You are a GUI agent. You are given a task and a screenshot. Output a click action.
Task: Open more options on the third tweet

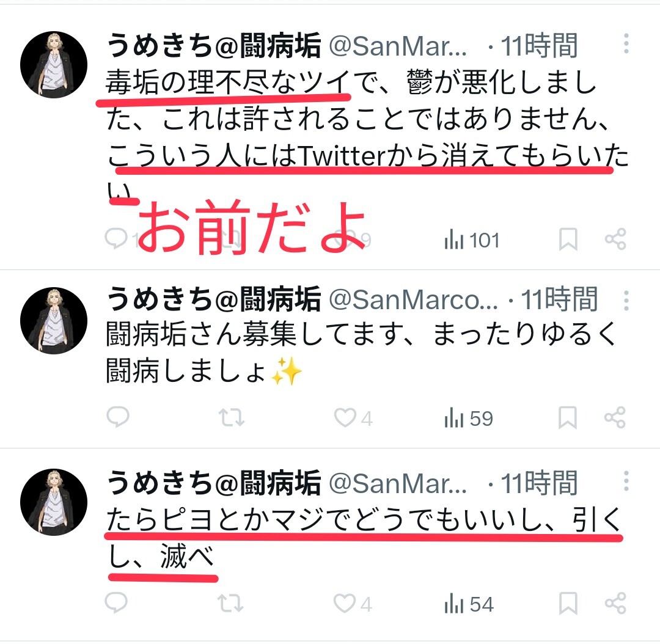pos(626,481)
